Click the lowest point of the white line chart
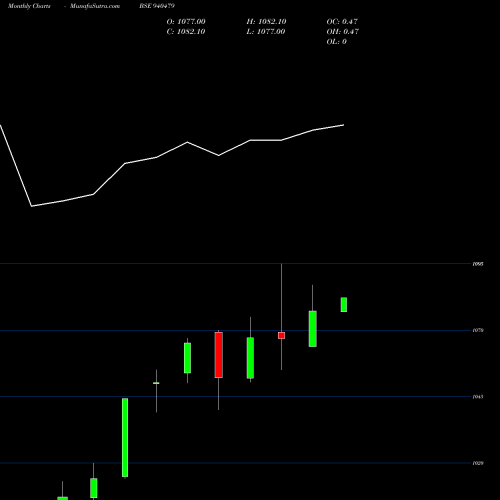 tap(32, 206)
